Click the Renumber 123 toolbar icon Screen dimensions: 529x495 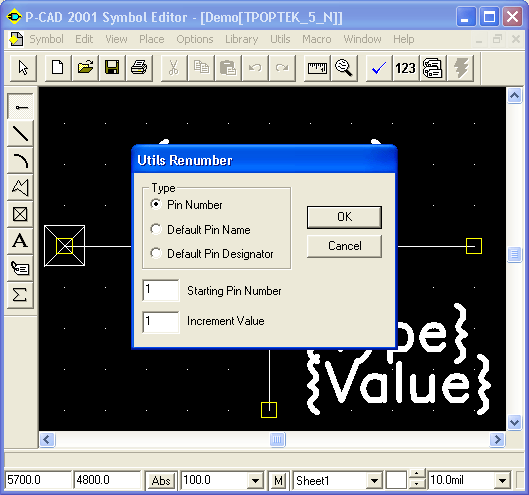[406, 68]
